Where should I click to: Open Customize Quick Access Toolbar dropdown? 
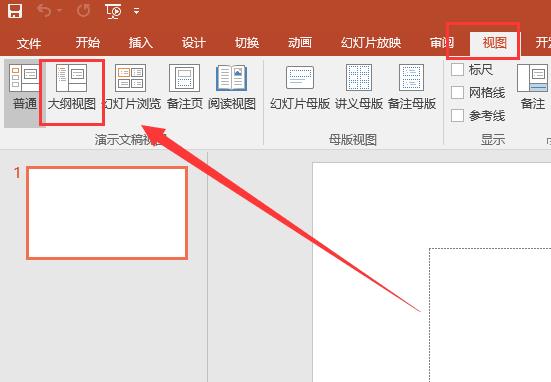click(x=136, y=11)
